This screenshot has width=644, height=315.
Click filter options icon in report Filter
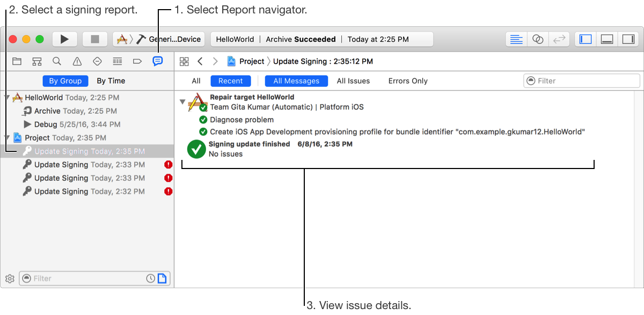pos(531,81)
